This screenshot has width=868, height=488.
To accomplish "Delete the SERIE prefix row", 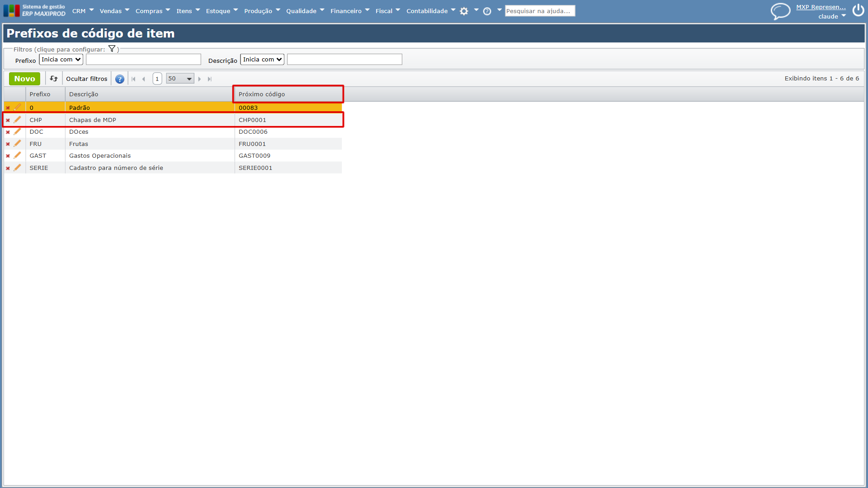I will point(8,168).
